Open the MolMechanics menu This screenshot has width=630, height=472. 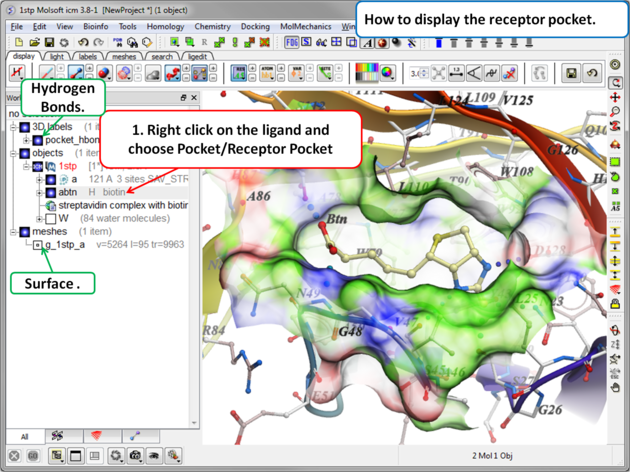tap(306, 27)
